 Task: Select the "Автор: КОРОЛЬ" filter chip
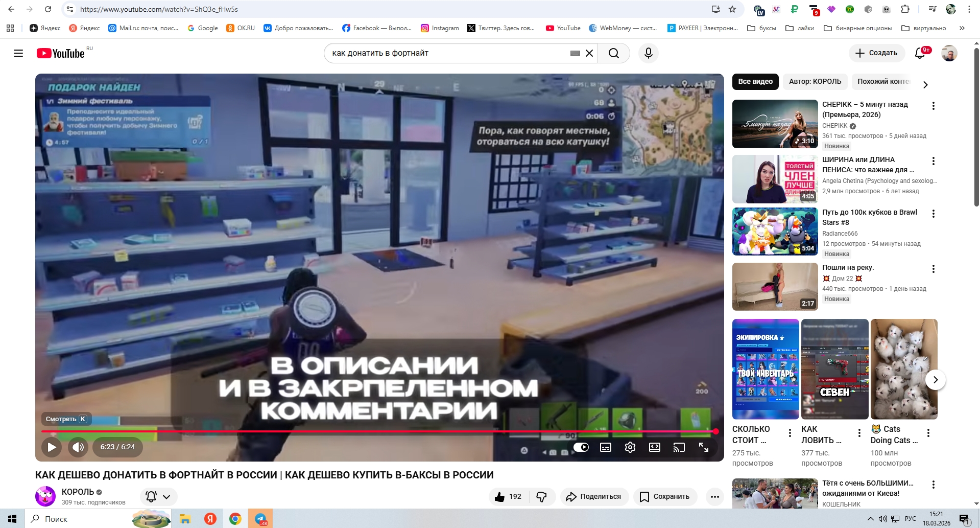point(815,82)
